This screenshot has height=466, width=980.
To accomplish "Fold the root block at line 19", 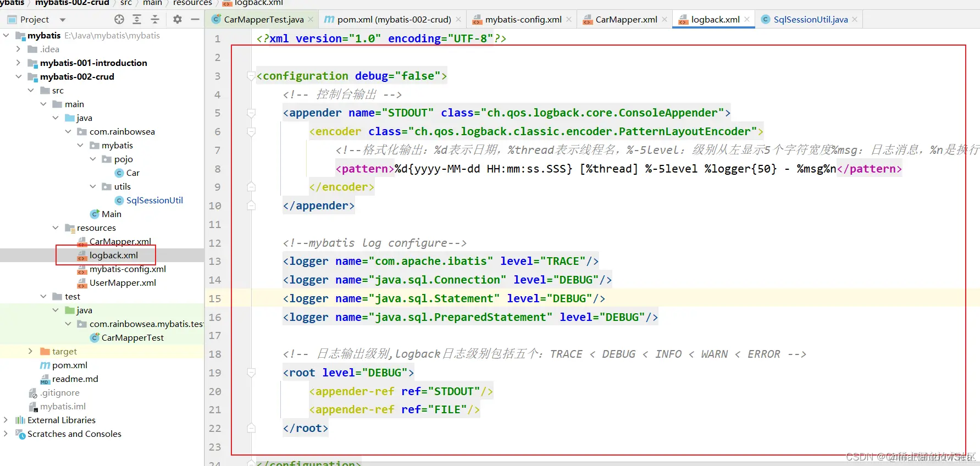I will 251,373.
